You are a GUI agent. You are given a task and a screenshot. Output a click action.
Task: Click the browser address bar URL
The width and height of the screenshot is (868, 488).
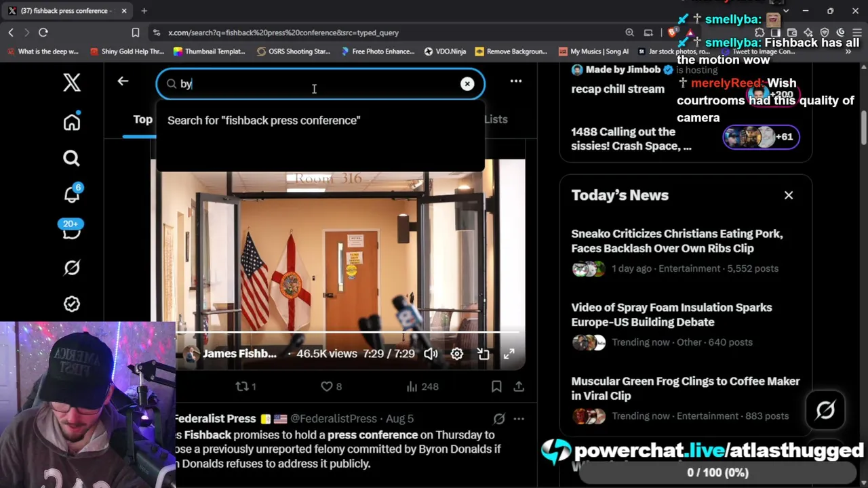(x=283, y=33)
